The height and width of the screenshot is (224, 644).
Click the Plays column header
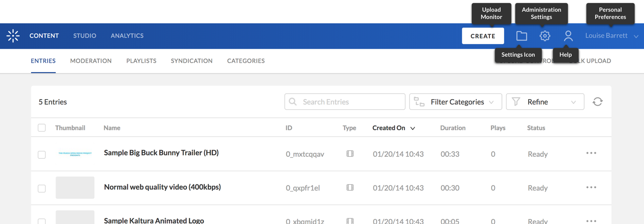tap(498, 128)
